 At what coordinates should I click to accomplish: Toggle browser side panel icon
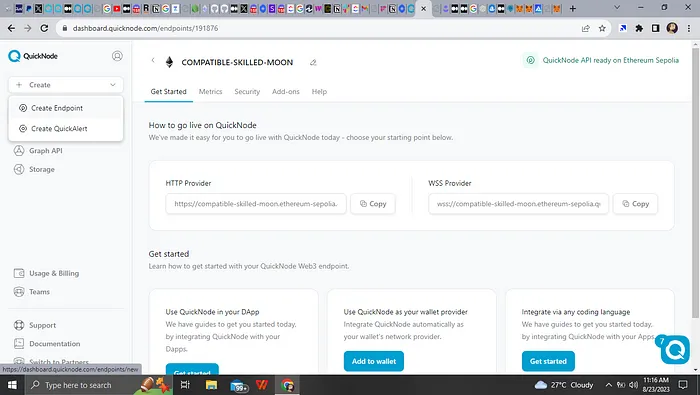(x=655, y=28)
